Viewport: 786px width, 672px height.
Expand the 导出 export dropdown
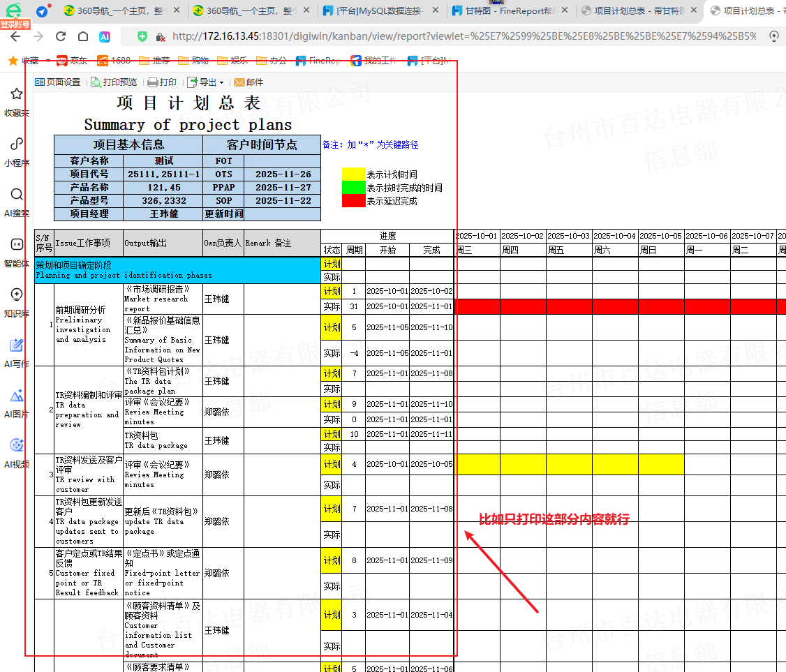206,82
